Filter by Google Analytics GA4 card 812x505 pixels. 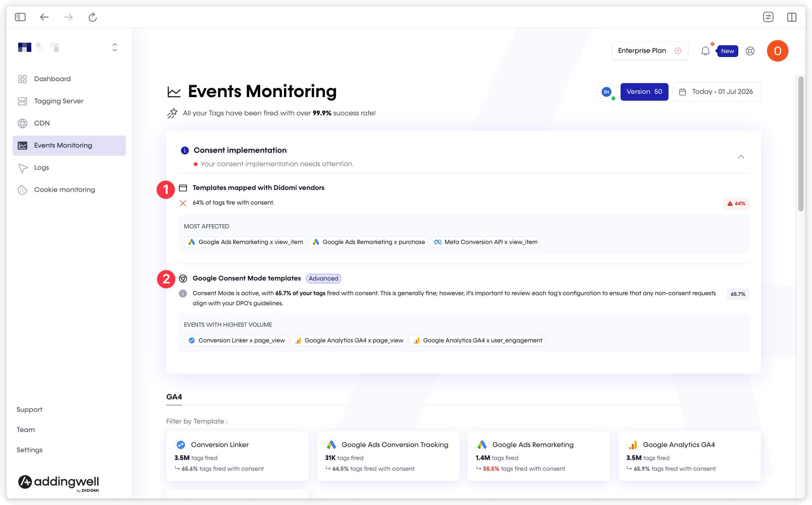690,456
